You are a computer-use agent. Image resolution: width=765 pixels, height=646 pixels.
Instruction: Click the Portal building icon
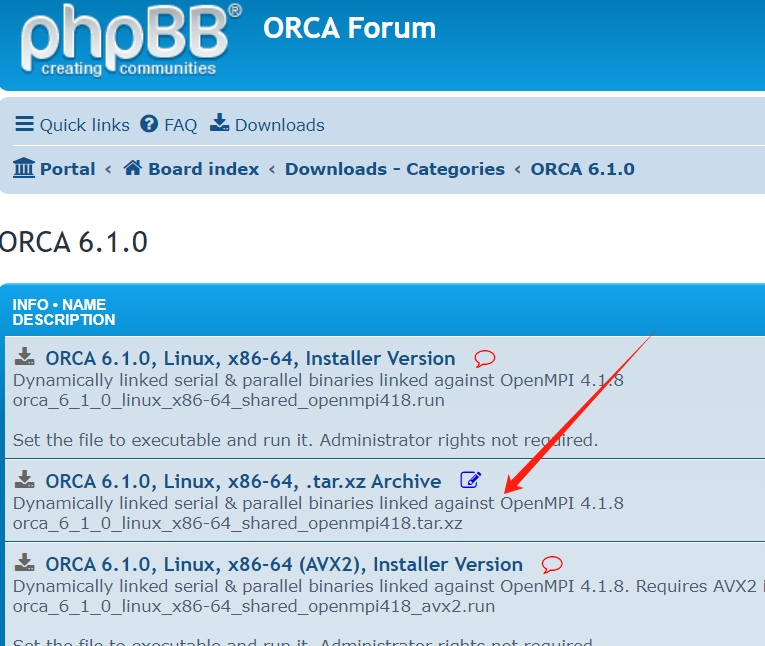click(x=24, y=168)
